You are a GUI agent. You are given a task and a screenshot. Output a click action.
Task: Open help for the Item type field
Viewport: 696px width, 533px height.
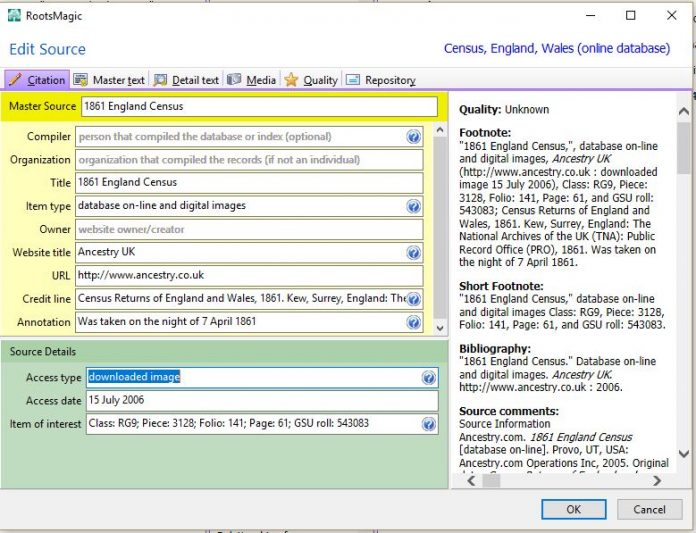[413, 206]
